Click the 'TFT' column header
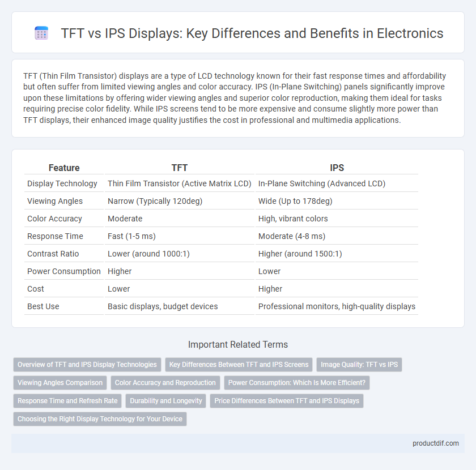Viewport: 476px width, 470px height. point(180,168)
